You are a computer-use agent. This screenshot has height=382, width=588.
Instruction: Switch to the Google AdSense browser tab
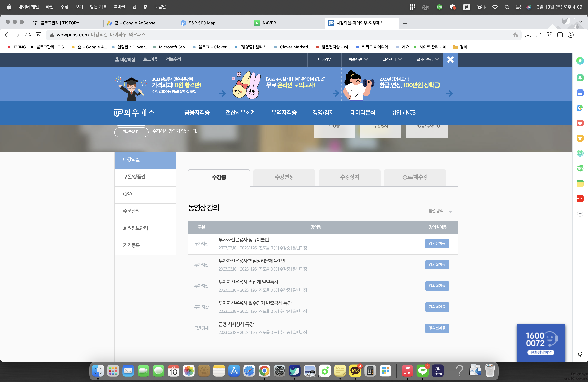tap(140, 23)
